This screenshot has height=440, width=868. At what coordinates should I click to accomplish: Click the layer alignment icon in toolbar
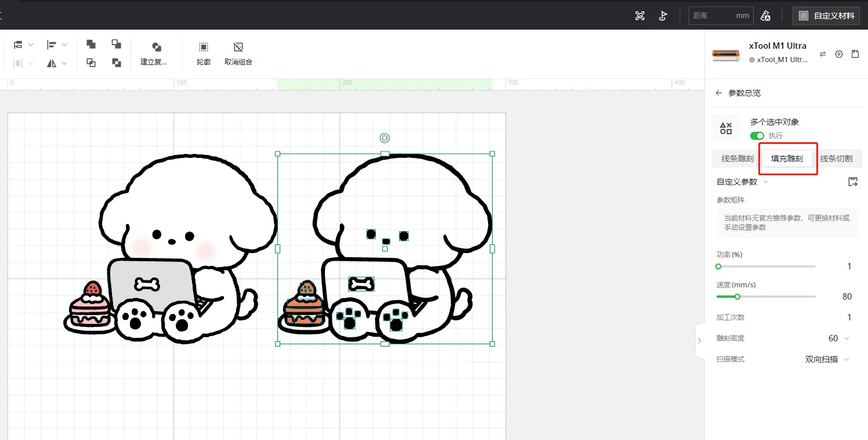point(18,45)
